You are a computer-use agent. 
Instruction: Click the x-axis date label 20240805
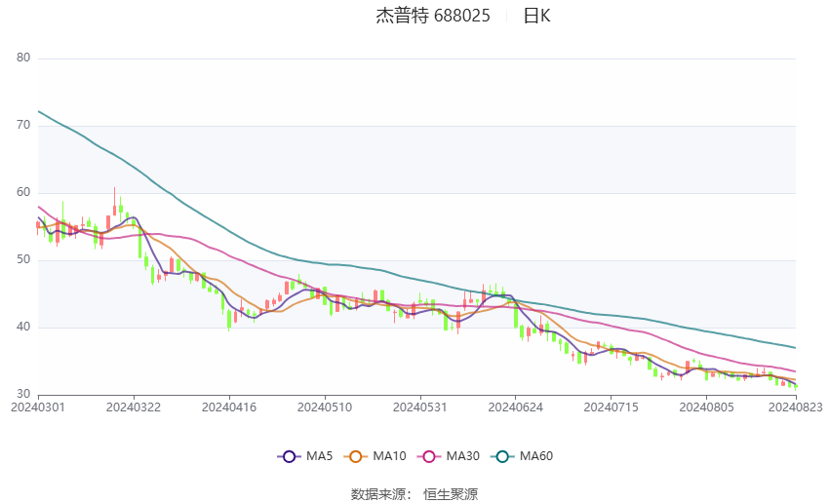click(x=706, y=407)
